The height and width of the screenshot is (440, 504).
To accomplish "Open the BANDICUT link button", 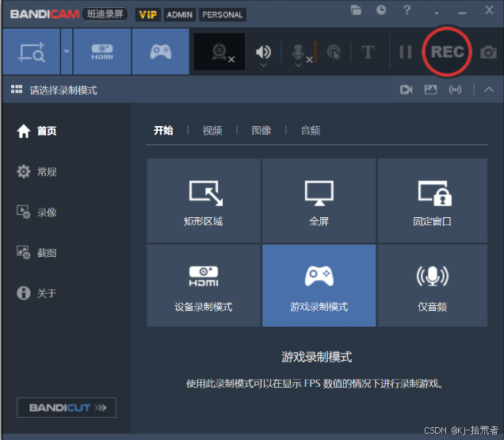I will pyautogui.click(x=67, y=407).
